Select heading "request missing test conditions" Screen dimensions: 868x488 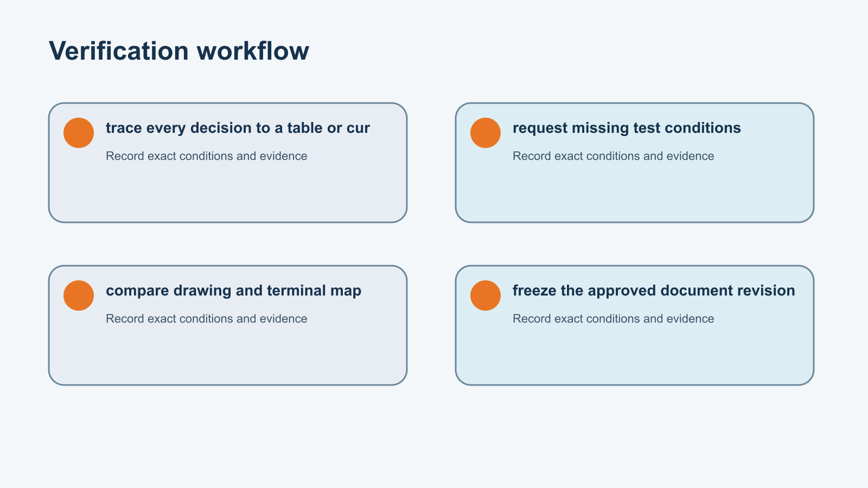(627, 128)
